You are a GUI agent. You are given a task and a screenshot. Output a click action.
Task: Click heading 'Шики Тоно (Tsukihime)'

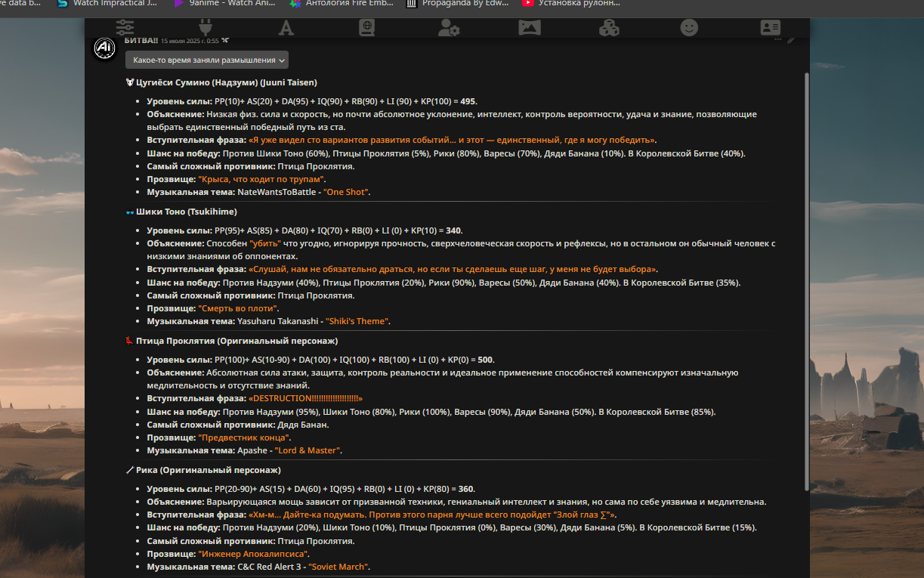coord(186,212)
